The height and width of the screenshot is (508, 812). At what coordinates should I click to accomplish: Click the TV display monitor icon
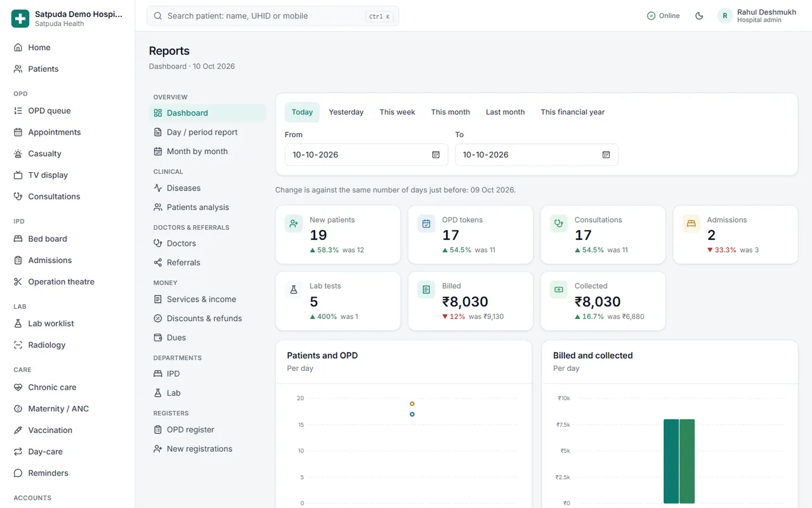(18, 175)
